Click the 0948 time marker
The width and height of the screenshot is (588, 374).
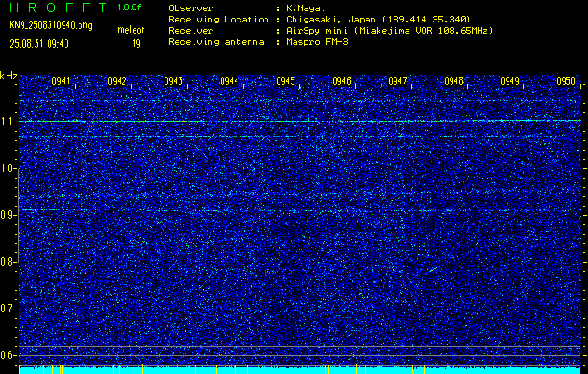coord(453,81)
